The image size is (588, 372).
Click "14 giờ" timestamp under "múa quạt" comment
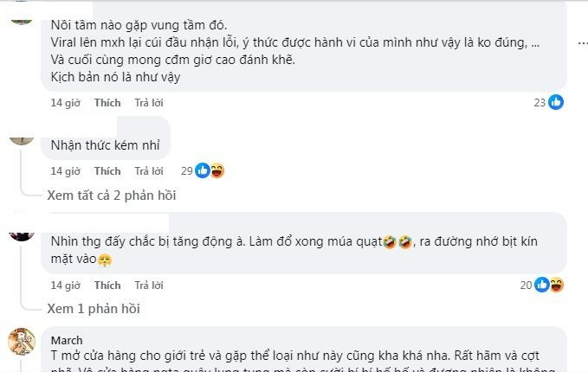(x=65, y=285)
